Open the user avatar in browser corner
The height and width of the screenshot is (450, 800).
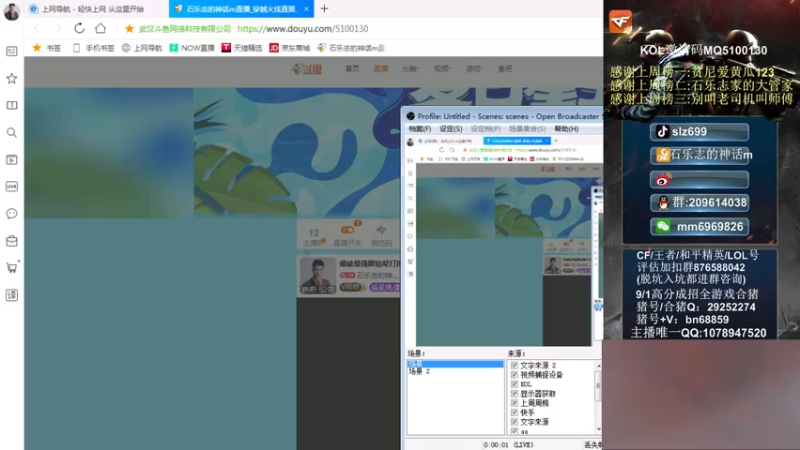(x=12, y=11)
